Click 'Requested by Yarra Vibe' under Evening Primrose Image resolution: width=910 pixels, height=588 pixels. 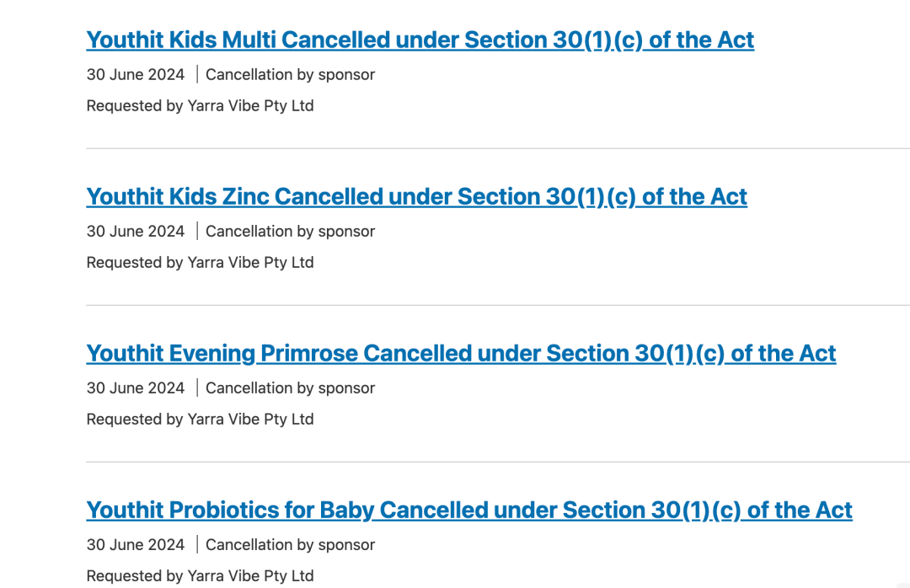pyautogui.click(x=200, y=419)
